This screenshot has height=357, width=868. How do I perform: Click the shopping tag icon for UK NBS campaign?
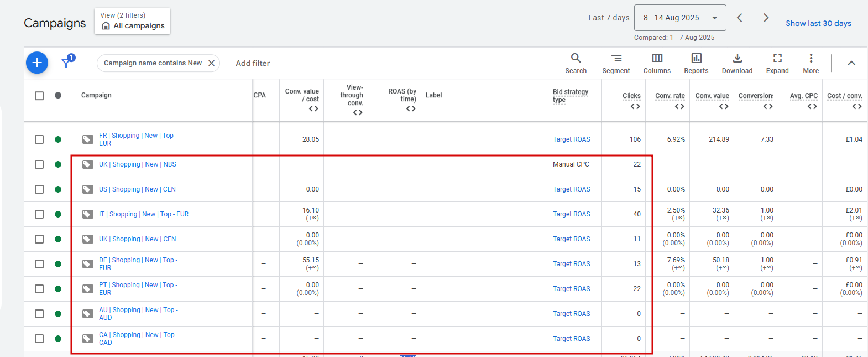(87, 164)
